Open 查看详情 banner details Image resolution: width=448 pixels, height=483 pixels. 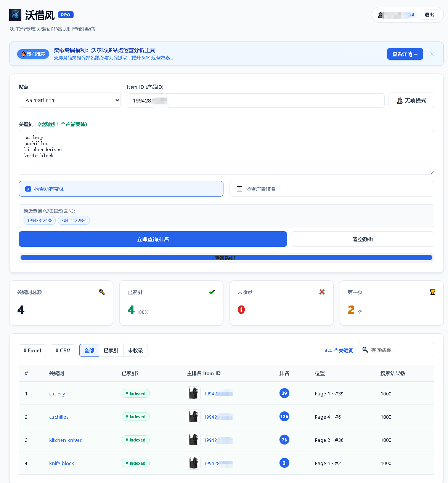pos(405,54)
